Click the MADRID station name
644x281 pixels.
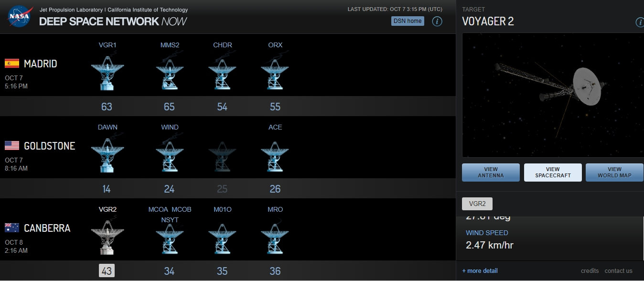point(41,64)
